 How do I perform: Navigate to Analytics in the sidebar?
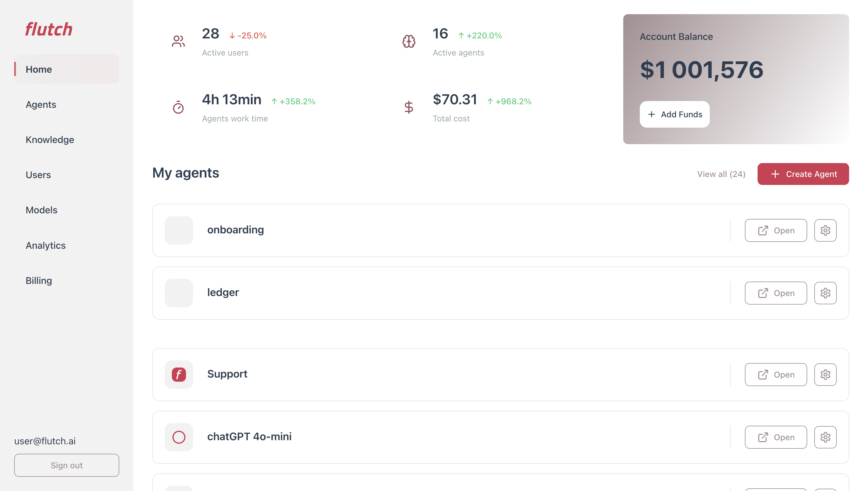(x=45, y=245)
